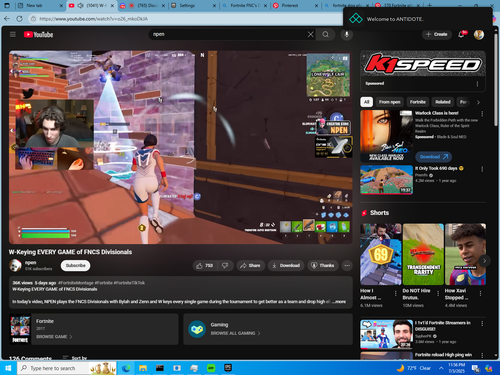This screenshot has width=500, height=375.
Task: Open K1 Speed sponsored ad options menu
Action: pos(477,84)
